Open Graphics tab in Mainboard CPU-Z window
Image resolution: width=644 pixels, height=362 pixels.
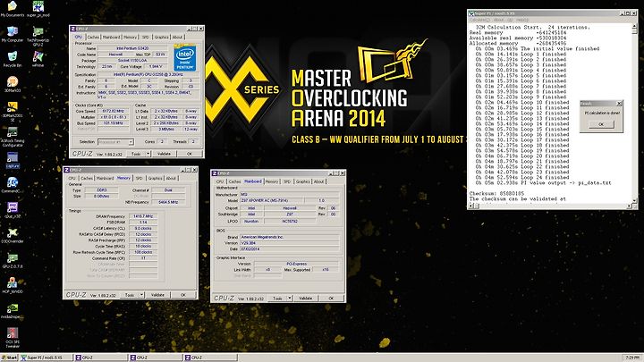(x=302, y=181)
